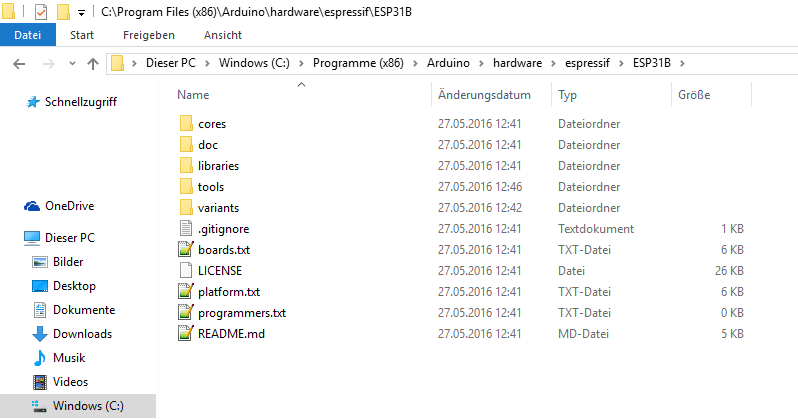Click the new folder icon in title bar
The height and width of the screenshot is (419, 798).
(x=63, y=12)
